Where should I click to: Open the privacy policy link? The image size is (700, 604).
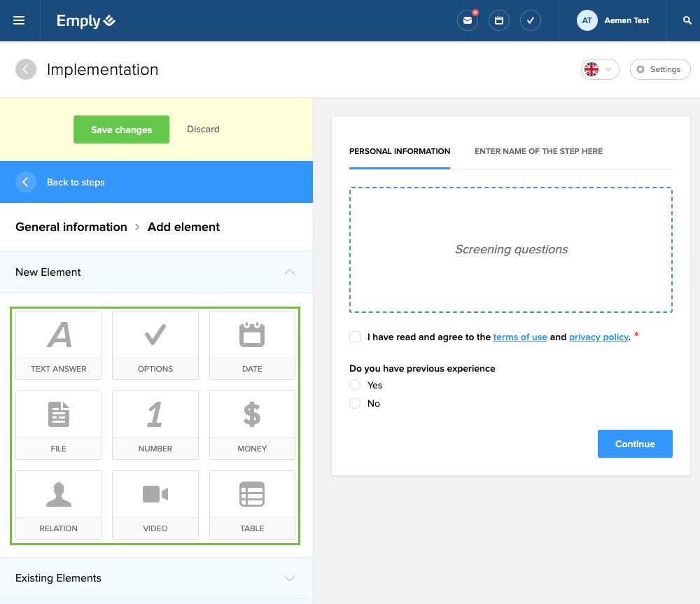point(598,337)
